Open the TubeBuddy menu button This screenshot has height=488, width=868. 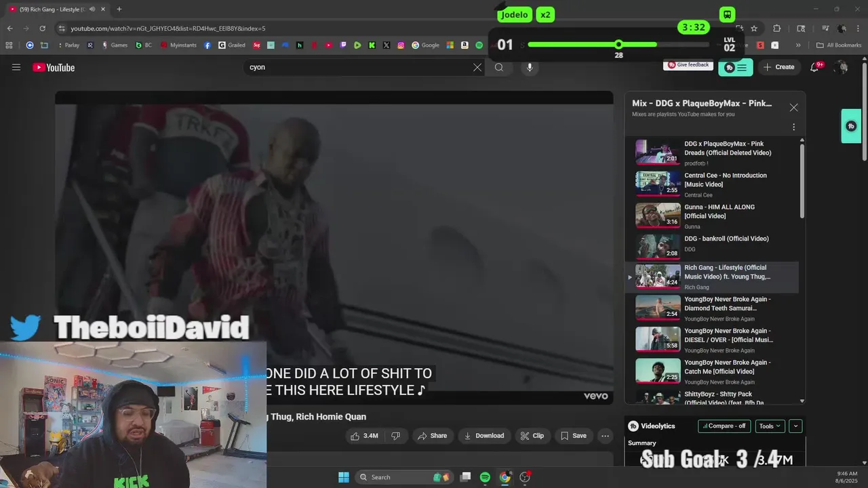(x=736, y=67)
